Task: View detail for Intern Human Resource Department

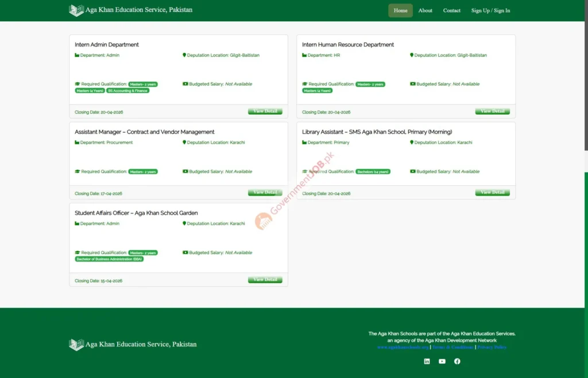Action: point(492,111)
